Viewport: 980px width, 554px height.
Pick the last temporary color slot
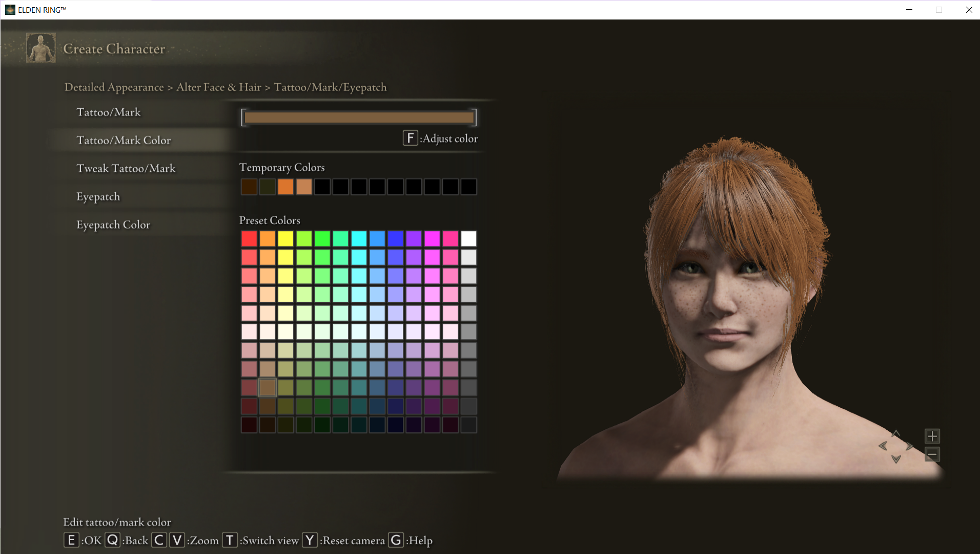click(x=468, y=187)
